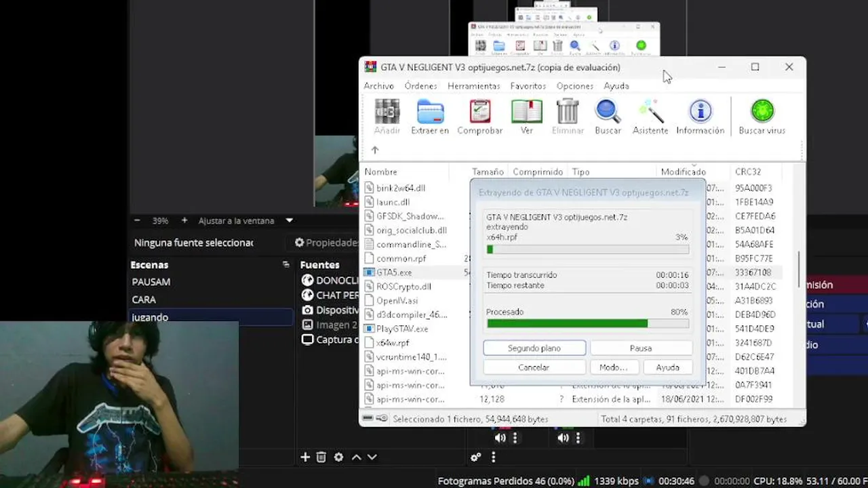Remove source with the trash icon in OBS
The height and width of the screenshot is (488, 868).
point(321,457)
